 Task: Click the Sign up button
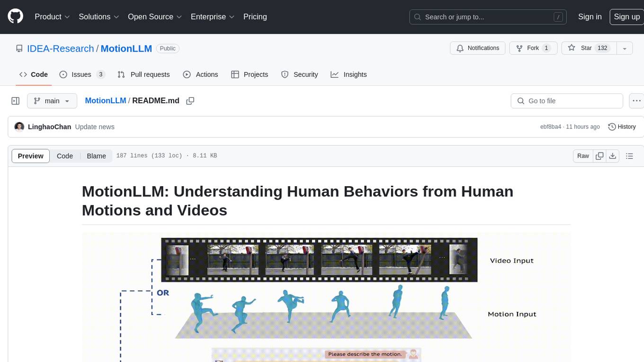(626, 17)
